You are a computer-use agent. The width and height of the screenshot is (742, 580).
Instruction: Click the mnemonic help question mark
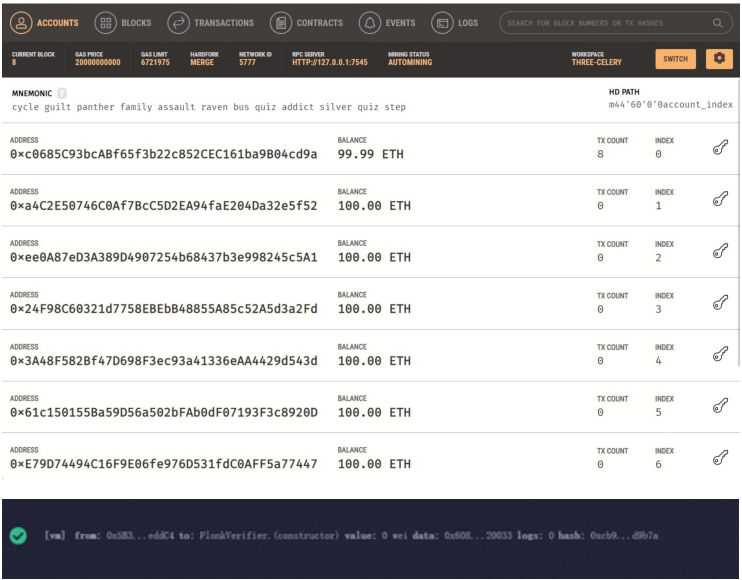click(60, 93)
